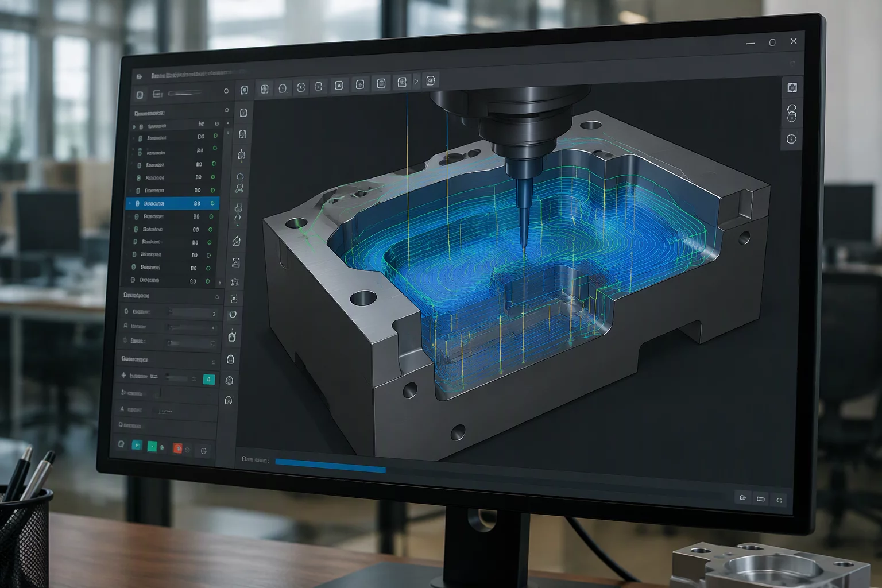882x588 pixels.
Task: Toggle the green status circle on the last operation row
Action: 208,281
